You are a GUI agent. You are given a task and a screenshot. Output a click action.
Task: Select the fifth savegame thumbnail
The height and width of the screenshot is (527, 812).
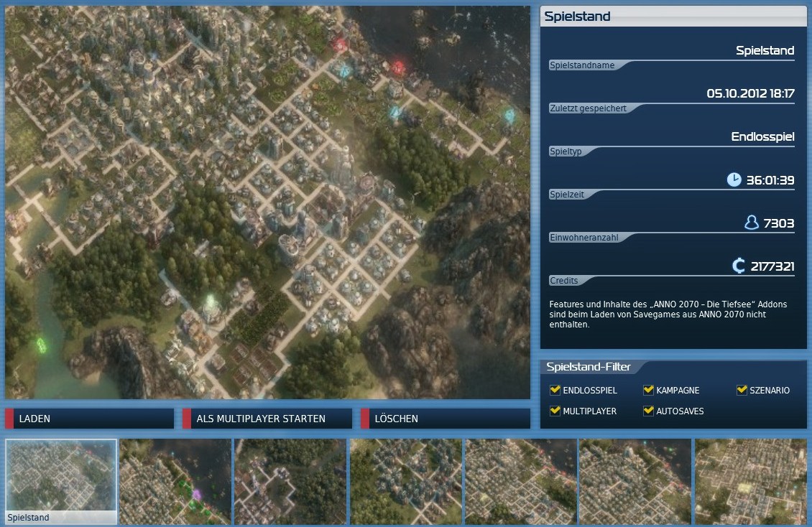click(x=520, y=482)
